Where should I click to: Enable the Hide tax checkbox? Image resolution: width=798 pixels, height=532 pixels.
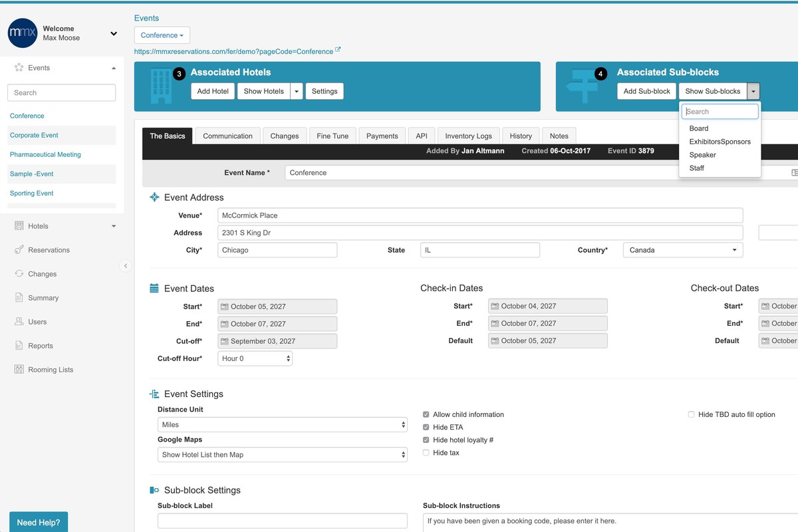[426, 453]
